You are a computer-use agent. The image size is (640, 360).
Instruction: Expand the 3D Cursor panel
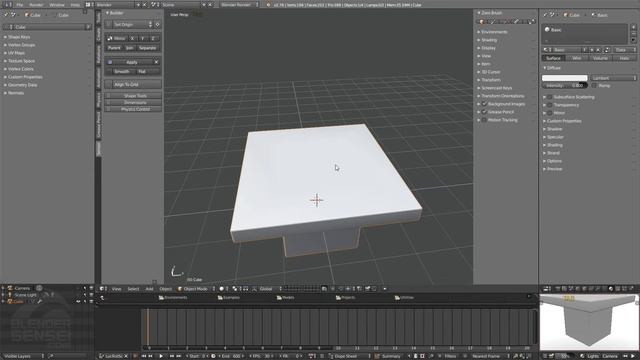[x=491, y=72]
